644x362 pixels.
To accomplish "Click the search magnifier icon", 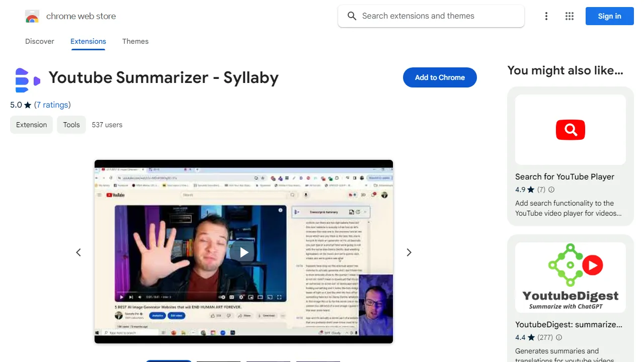I will pyautogui.click(x=352, y=16).
